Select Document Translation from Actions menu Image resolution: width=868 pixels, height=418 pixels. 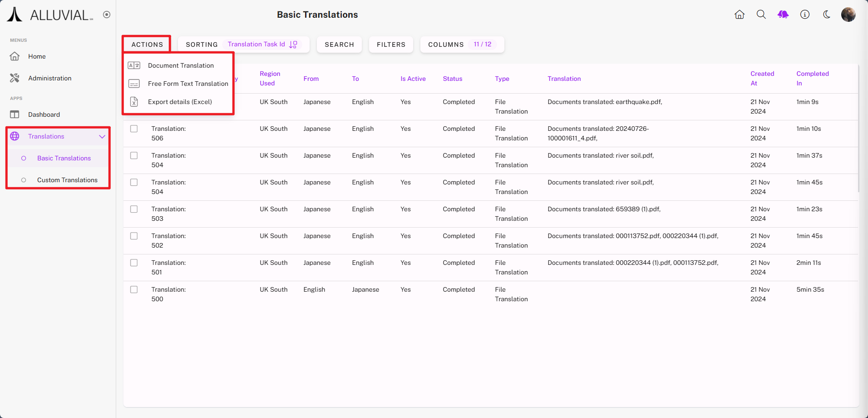181,65
